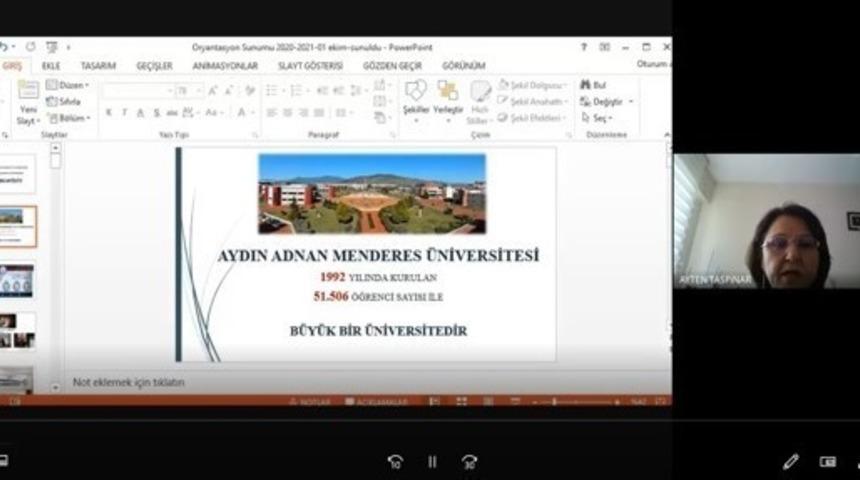Screen dimensions: 860x480
Task: Click the zoom slider in the status bar
Action: pos(576,402)
